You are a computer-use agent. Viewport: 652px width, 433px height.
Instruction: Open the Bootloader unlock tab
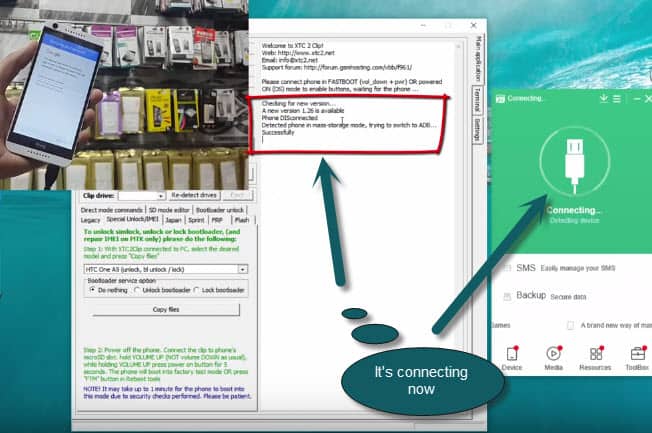pos(220,210)
